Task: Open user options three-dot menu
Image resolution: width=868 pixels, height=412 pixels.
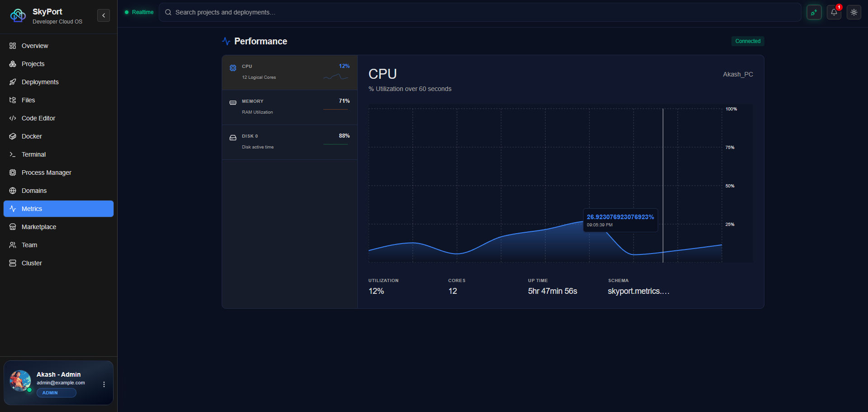Action: 104,384
